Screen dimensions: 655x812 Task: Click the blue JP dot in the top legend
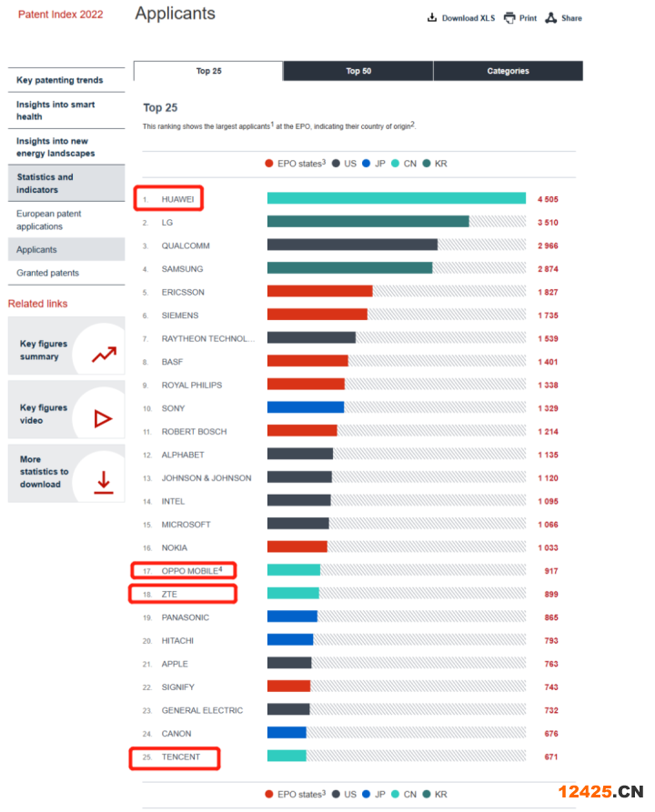point(367,164)
